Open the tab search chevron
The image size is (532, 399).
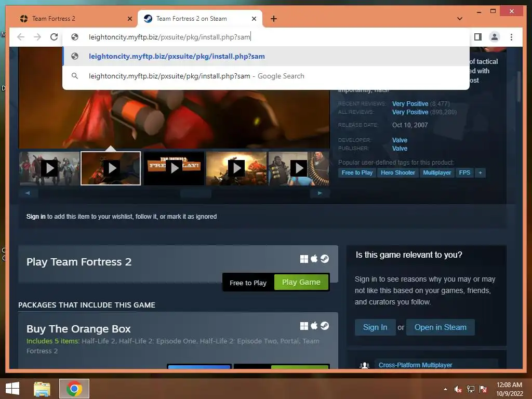point(460,19)
